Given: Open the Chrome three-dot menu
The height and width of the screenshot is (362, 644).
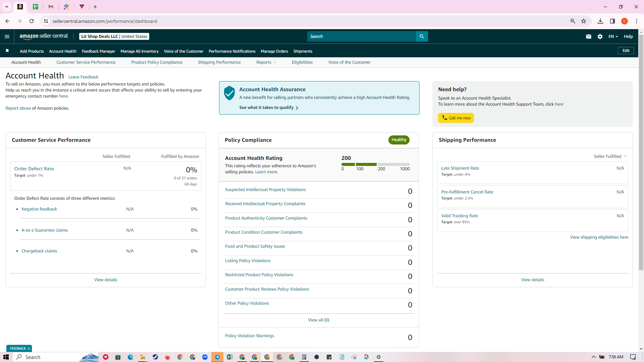Looking at the screenshot, I should coord(637,21).
